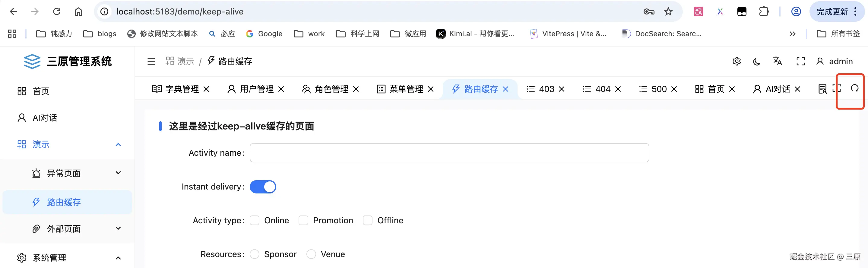868x268 pixels.
Task: Click the fullscreen icon beside the admin user
Action: point(801,61)
